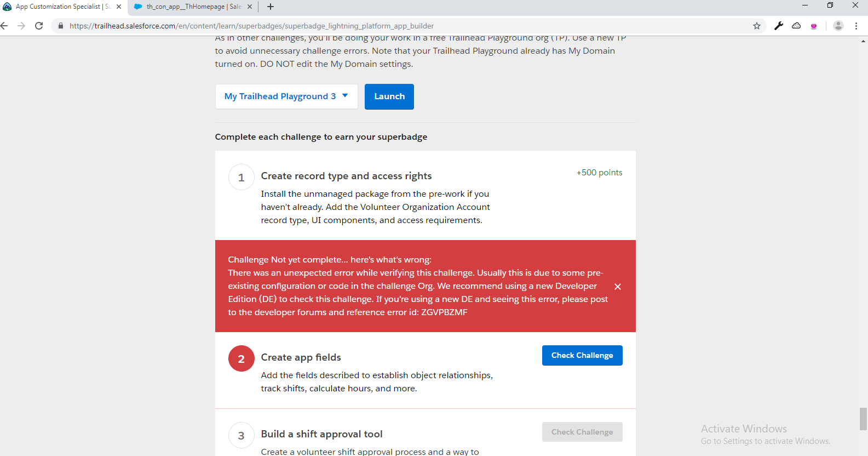The width and height of the screenshot is (868, 456).
Task: Select the step 1 number circle
Action: pos(241,177)
